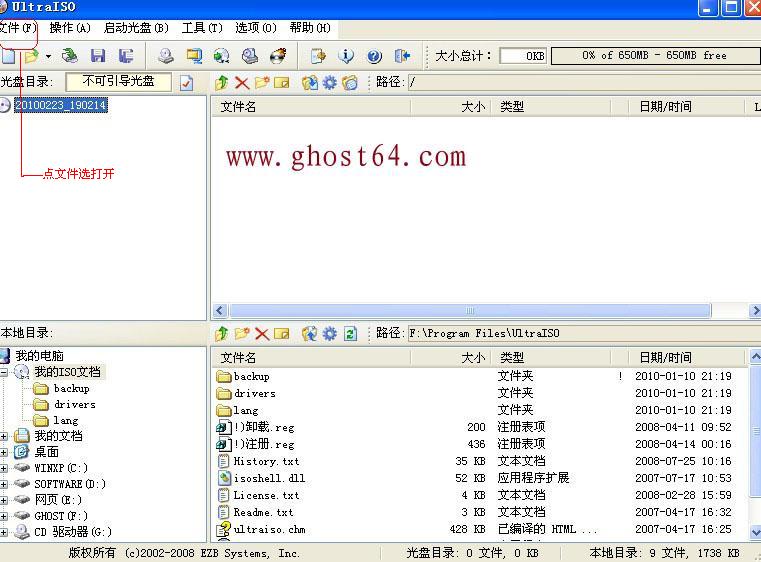Image resolution: width=761 pixels, height=562 pixels.
Task: Sort local file list by 日期/时间 column
Action: pyautogui.click(x=686, y=358)
